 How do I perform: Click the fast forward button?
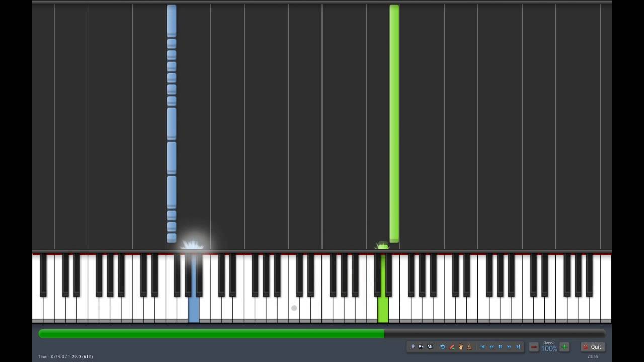(x=509, y=347)
